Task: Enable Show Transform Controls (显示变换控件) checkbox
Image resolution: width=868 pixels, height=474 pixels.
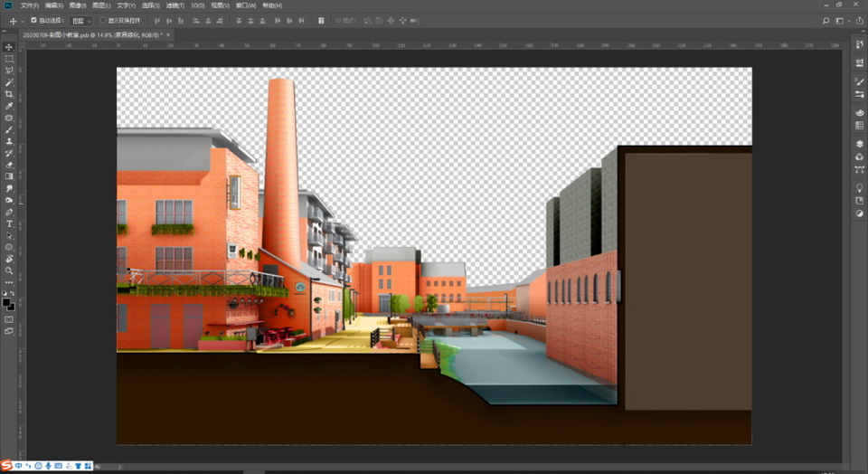Action: (x=102, y=20)
